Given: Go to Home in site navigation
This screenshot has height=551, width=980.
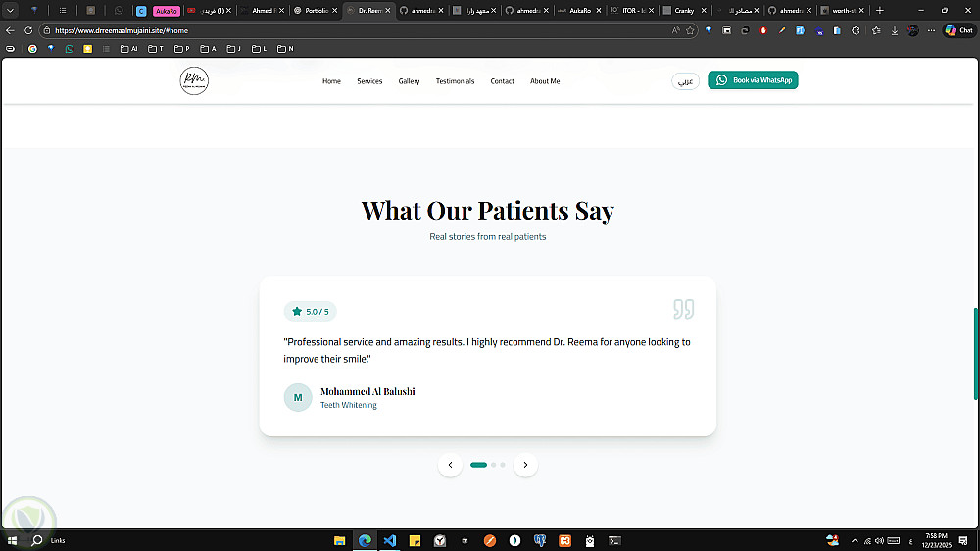Looking at the screenshot, I should 331,81.
